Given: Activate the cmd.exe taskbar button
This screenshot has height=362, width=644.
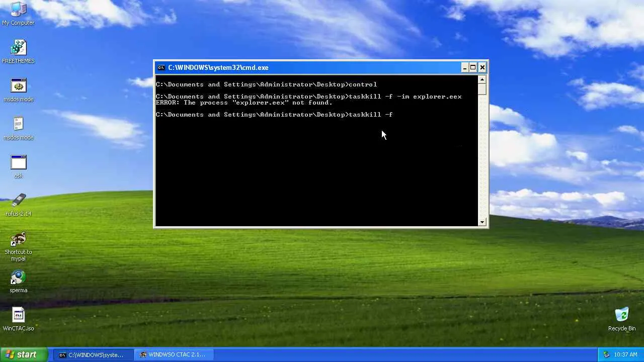Looking at the screenshot, I should coord(93,354).
